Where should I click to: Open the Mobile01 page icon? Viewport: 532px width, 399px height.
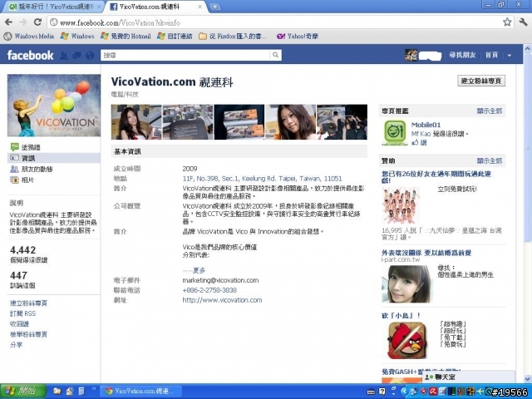coord(395,133)
